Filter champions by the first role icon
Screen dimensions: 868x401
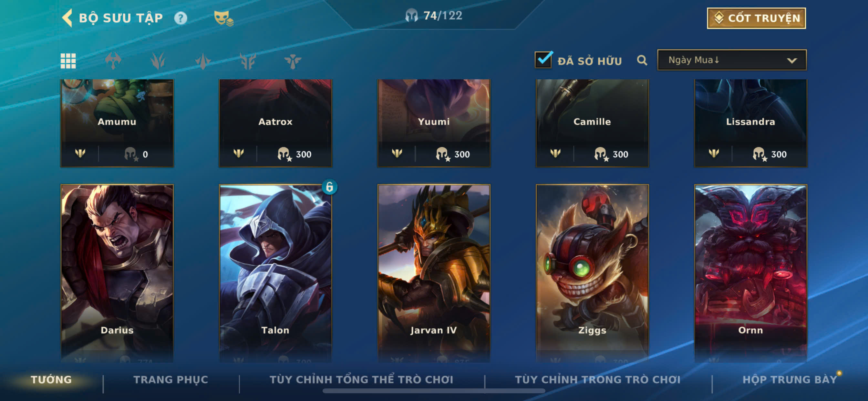point(113,61)
